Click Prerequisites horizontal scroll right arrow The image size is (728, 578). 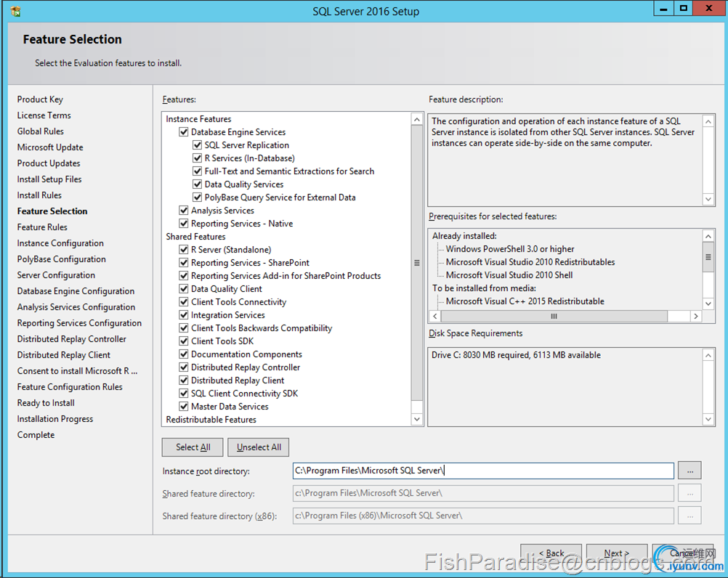click(695, 317)
